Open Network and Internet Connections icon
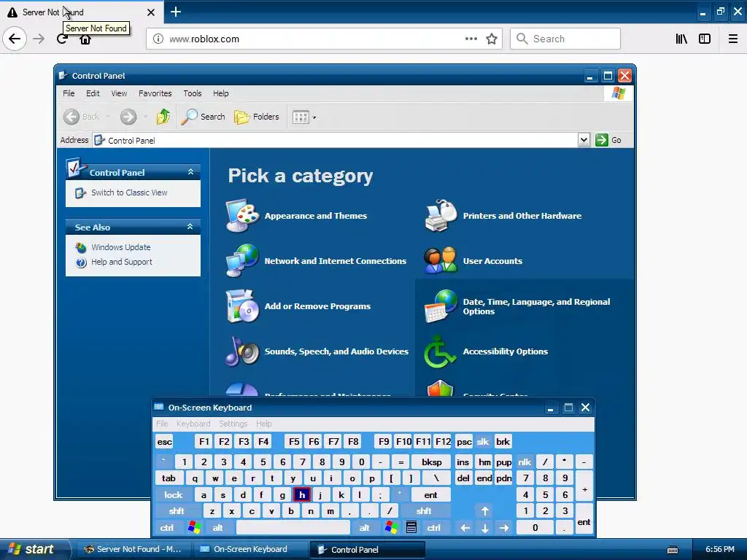The image size is (747, 560). (x=242, y=260)
